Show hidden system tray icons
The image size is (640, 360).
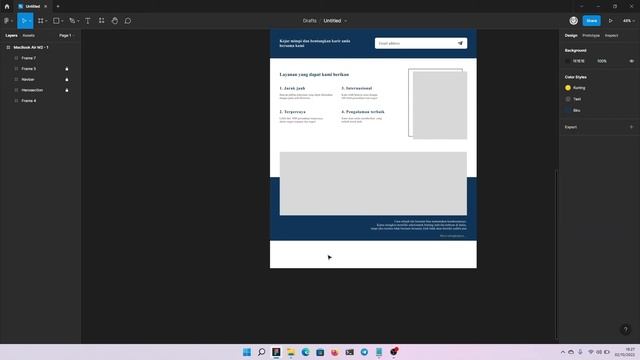(x=563, y=352)
